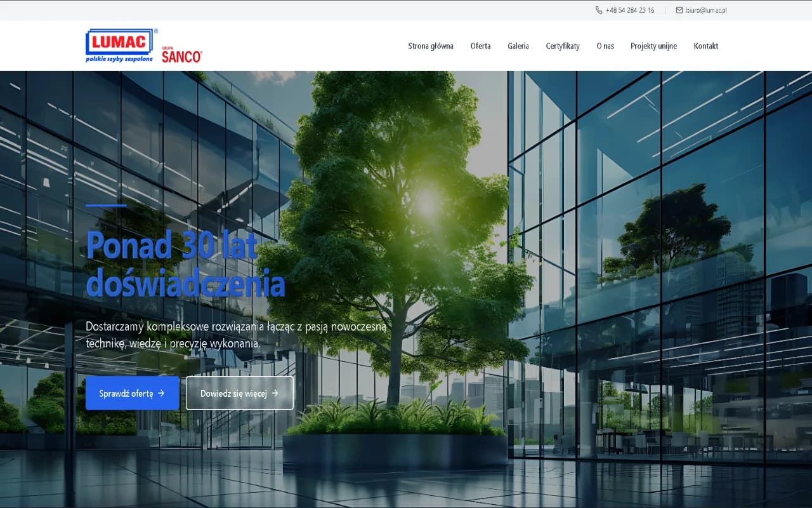Open Projekty unijne menu item
The width and height of the screenshot is (812, 508).
(x=653, y=46)
